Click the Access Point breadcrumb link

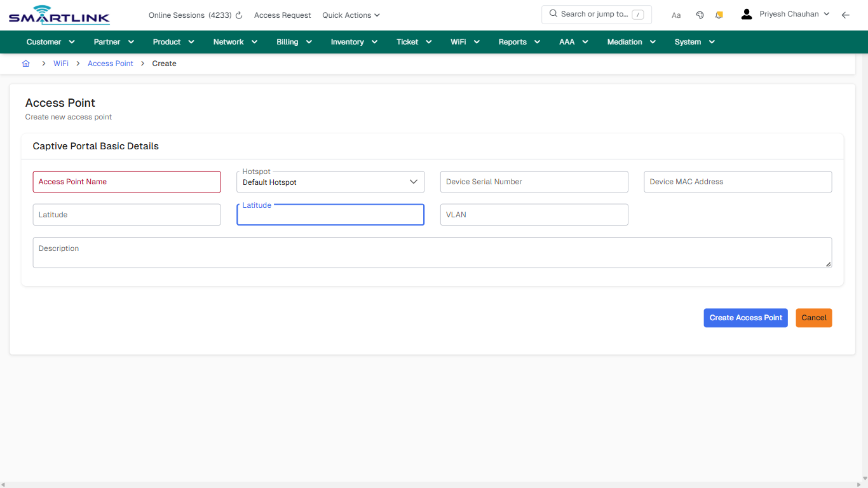click(x=110, y=63)
